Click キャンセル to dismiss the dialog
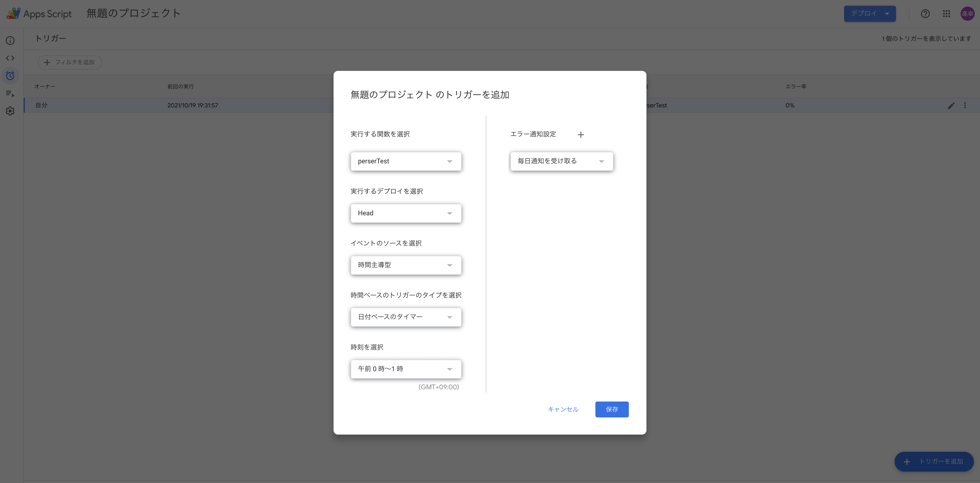The width and height of the screenshot is (980, 483). (x=563, y=409)
